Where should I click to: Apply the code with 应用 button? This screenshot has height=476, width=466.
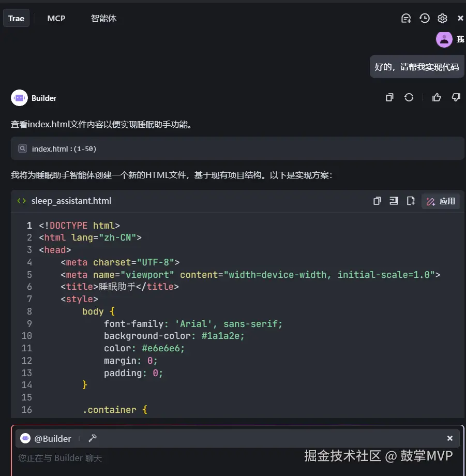click(x=441, y=201)
